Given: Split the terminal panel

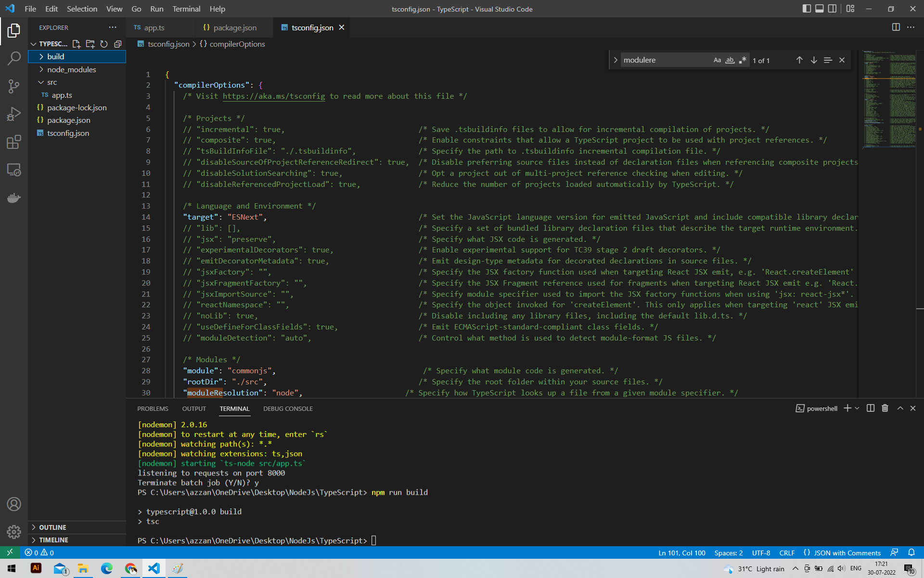Looking at the screenshot, I should [x=871, y=408].
